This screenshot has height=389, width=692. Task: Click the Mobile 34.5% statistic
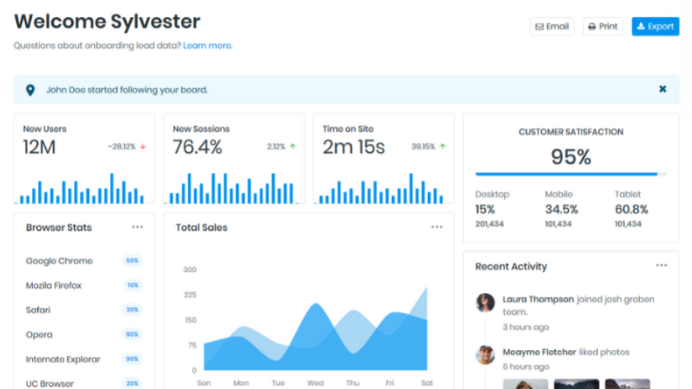click(561, 209)
